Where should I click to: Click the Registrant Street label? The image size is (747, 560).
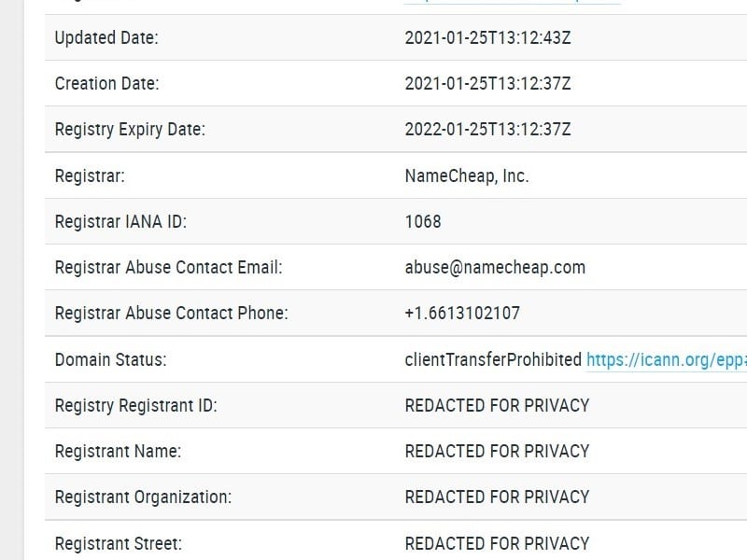(119, 542)
